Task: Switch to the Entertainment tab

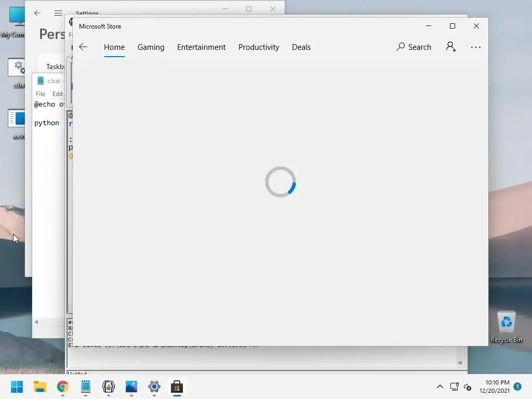Action: pyautogui.click(x=201, y=47)
